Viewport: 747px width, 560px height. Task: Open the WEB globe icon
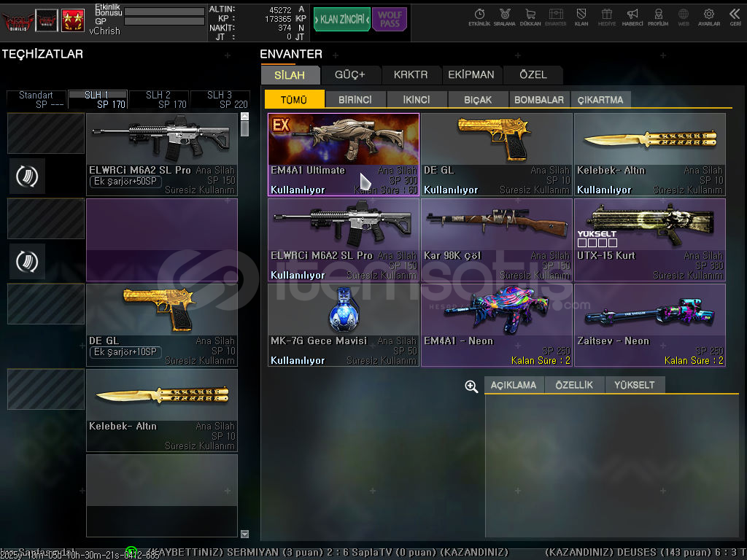pos(683,17)
